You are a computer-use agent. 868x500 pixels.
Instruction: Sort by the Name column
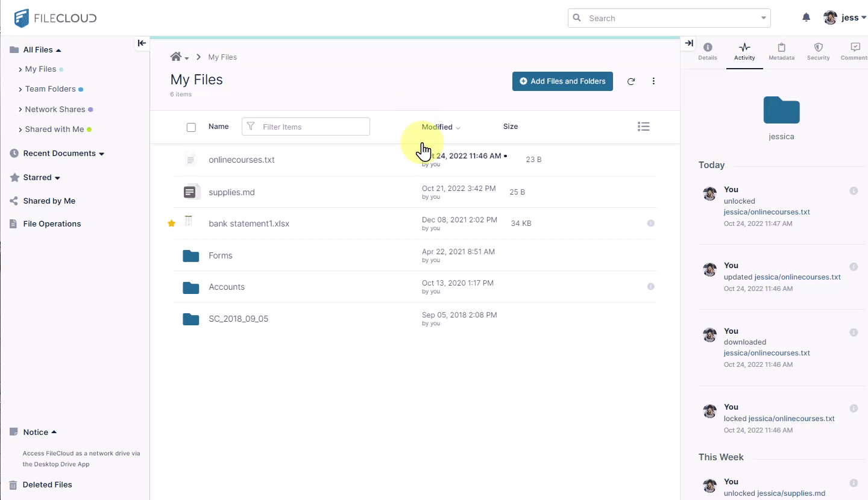219,127
